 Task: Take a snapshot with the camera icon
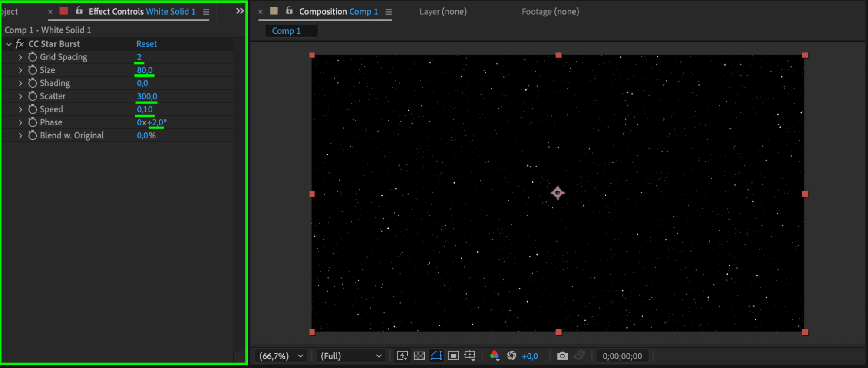(x=562, y=356)
